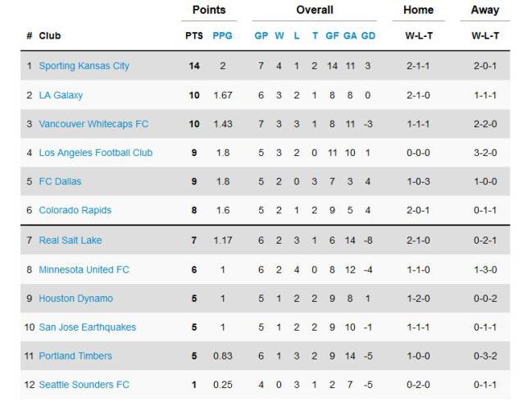Sort table by T ties column header
This screenshot has width=532, height=416.
pyautogui.click(x=315, y=35)
